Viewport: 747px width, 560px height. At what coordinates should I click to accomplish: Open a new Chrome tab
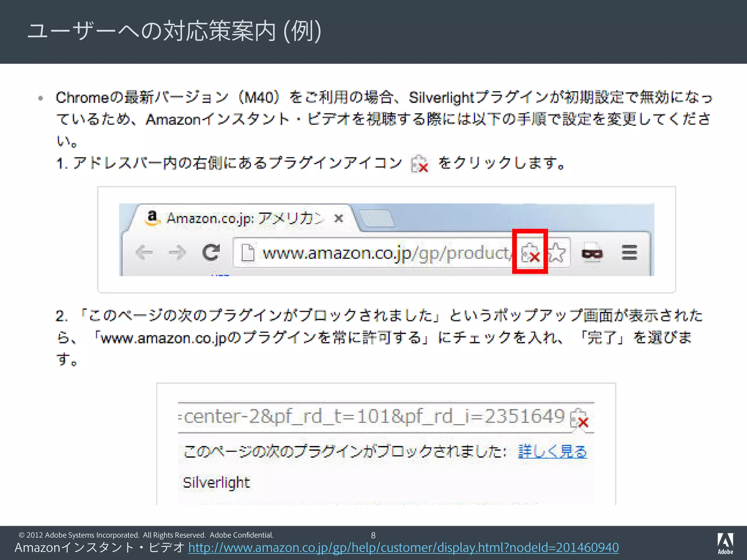(377, 218)
